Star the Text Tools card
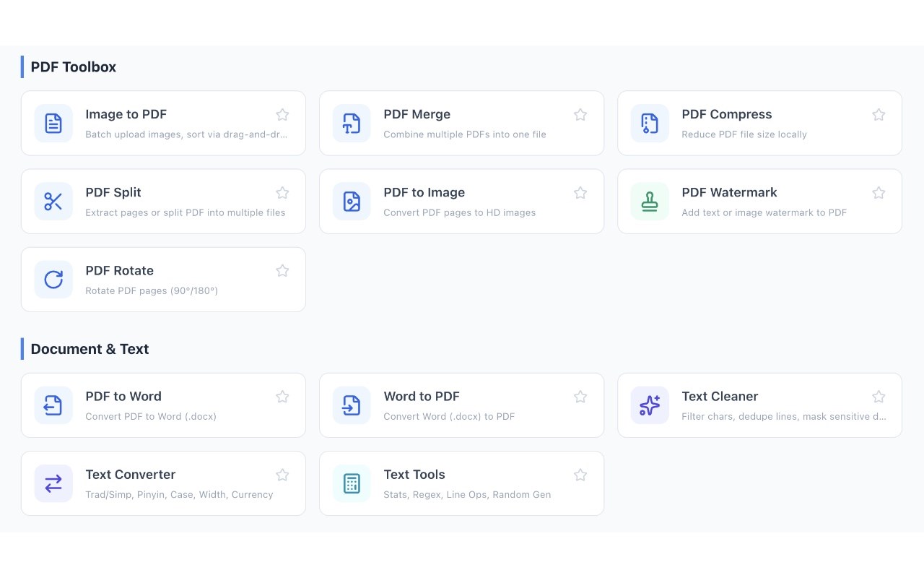 point(580,475)
